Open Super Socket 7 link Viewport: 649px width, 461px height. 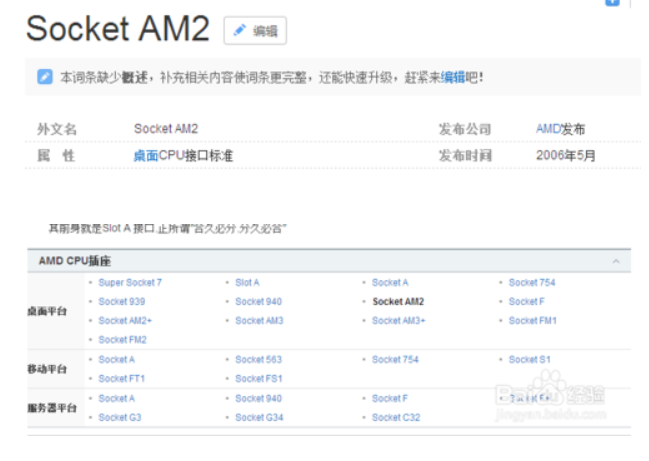pos(130,283)
